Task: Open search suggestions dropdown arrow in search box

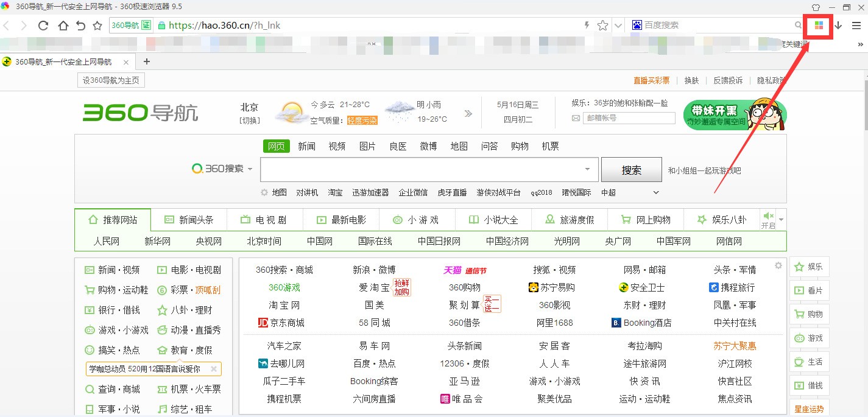Action: pos(588,169)
